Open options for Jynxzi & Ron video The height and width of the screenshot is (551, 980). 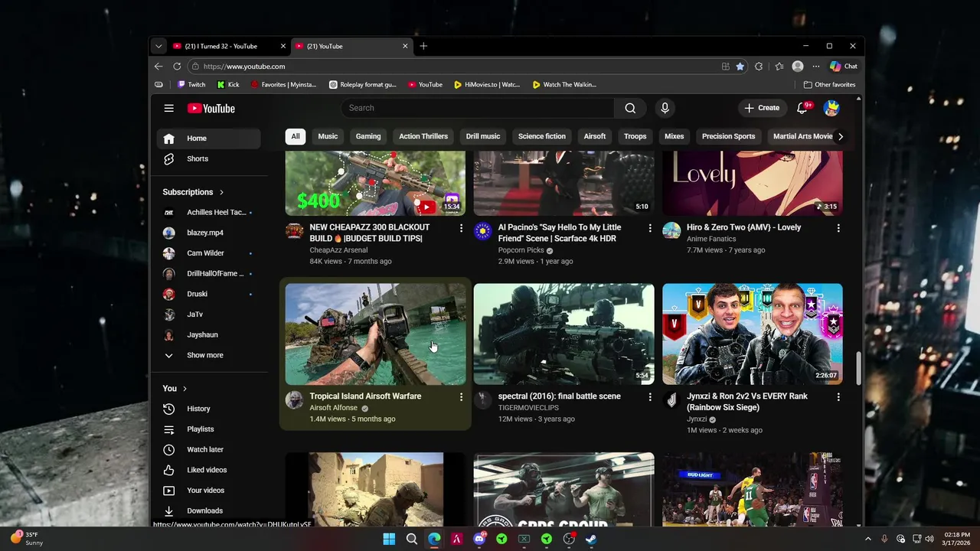(x=838, y=397)
